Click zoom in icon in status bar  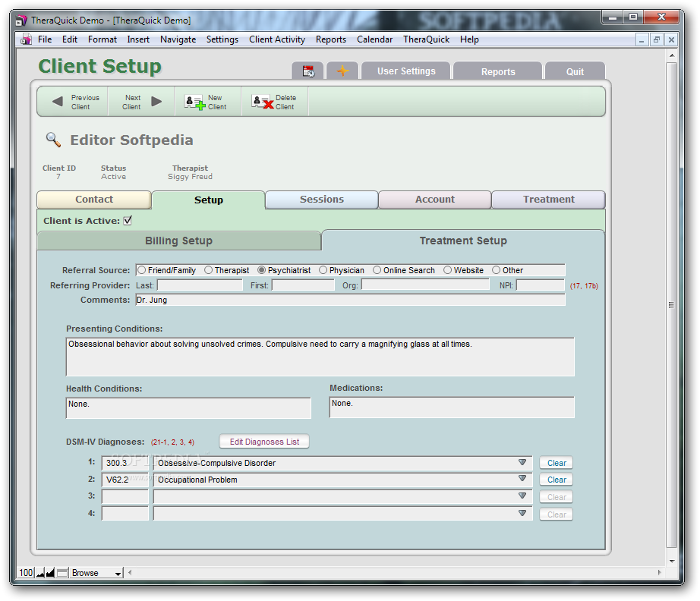(x=50, y=572)
